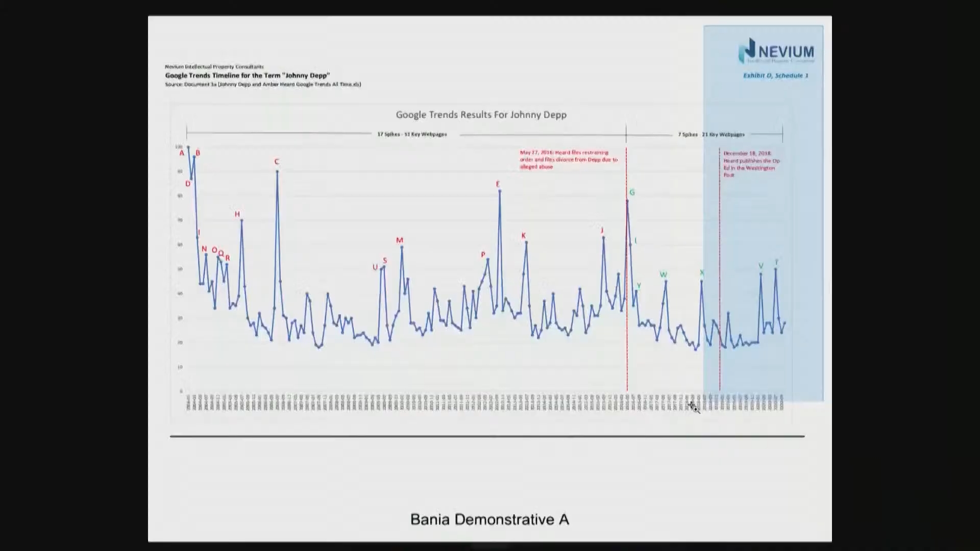Click the '17 Spikes - 51 Key Webpages' label
The width and height of the screenshot is (980, 551).
[412, 134]
